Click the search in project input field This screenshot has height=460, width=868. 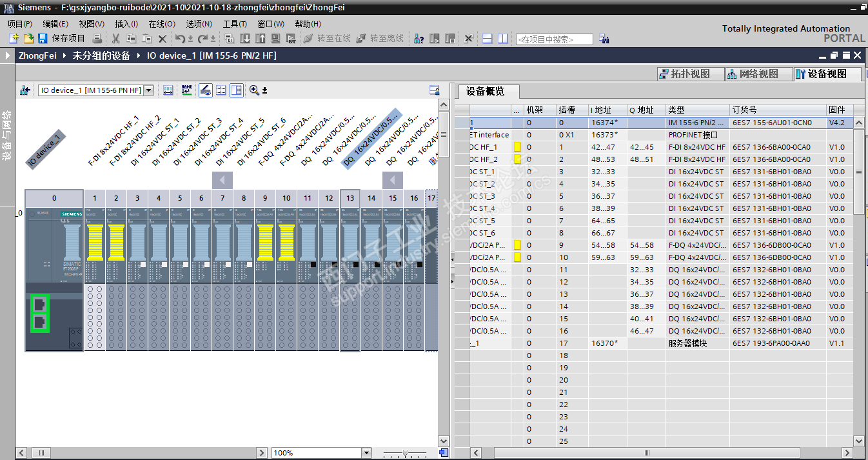click(x=554, y=39)
